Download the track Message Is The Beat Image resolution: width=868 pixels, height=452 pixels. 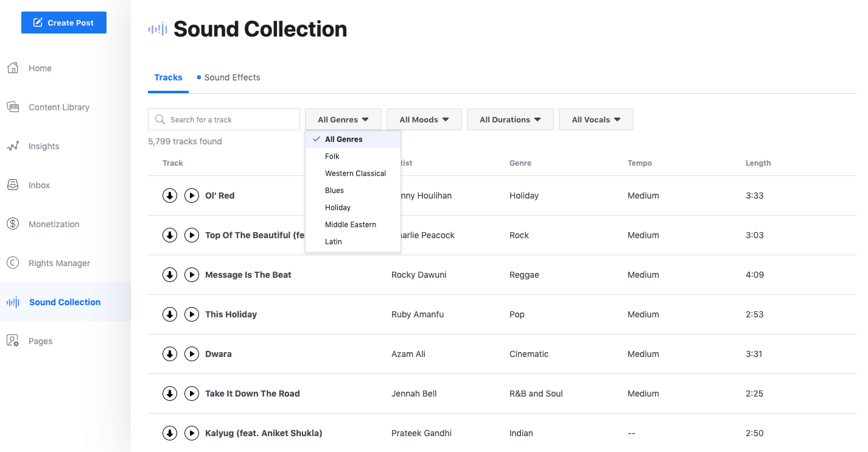[x=170, y=275]
